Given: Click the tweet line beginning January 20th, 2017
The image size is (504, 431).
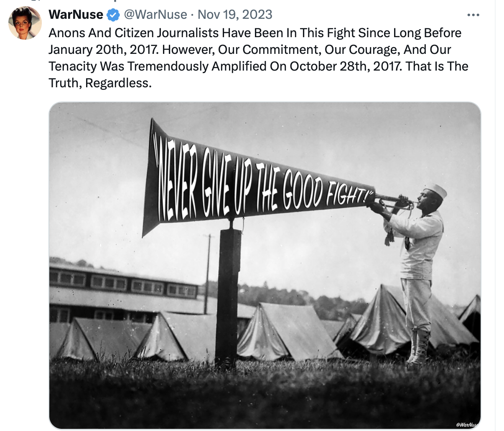Looking at the screenshot, I should 250,49.
